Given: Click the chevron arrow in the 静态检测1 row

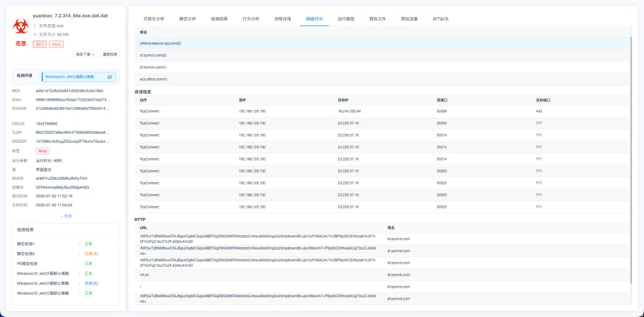Looking at the screenshot, I should (79, 244).
